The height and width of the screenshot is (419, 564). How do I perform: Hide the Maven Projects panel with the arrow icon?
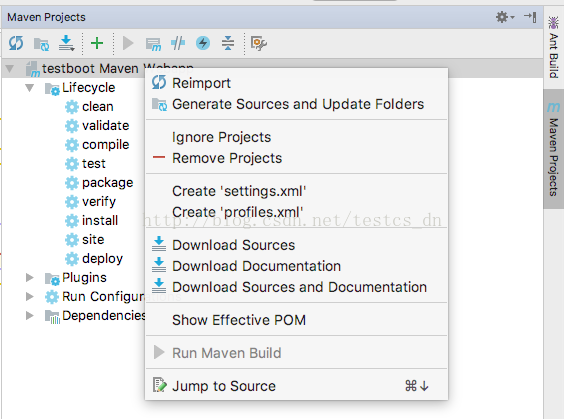(x=531, y=17)
